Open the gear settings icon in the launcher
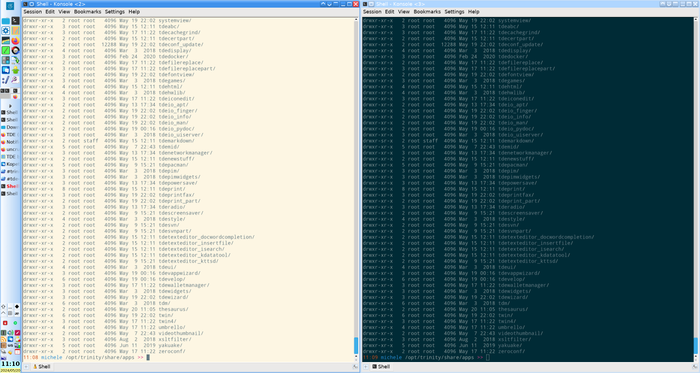Screen dimensions: 700x373 [x=6, y=31]
